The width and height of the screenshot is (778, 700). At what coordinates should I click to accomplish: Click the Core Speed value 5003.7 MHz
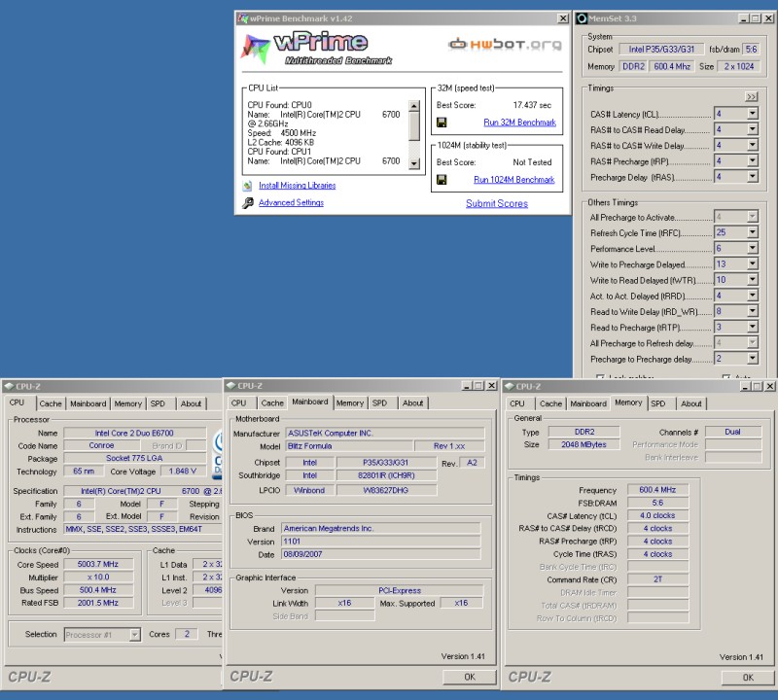pos(98,564)
